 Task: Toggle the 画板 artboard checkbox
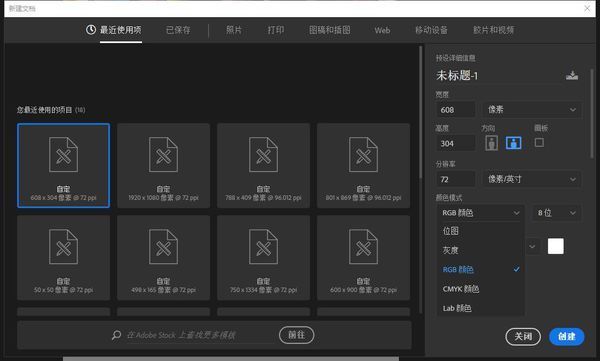click(539, 142)
